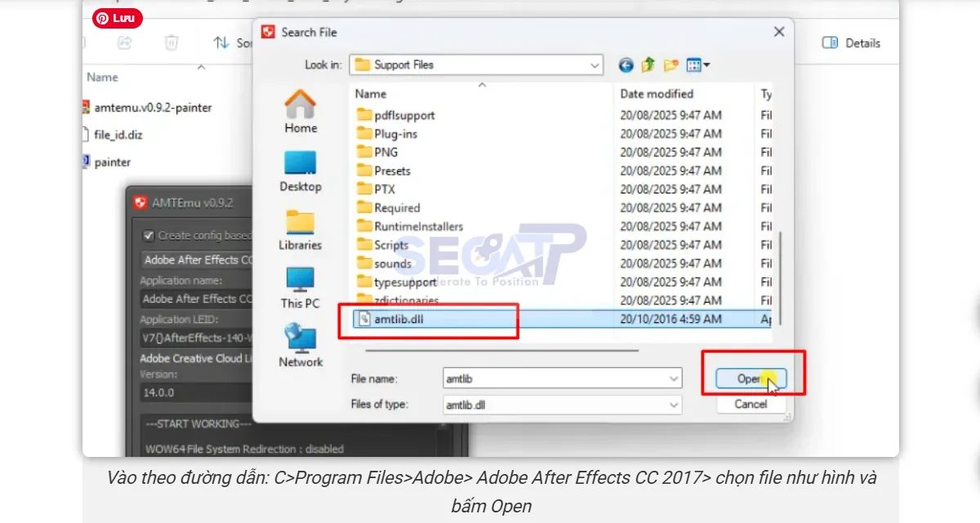
Task: Select the PNG folder
Action: (x=377, y=153)
